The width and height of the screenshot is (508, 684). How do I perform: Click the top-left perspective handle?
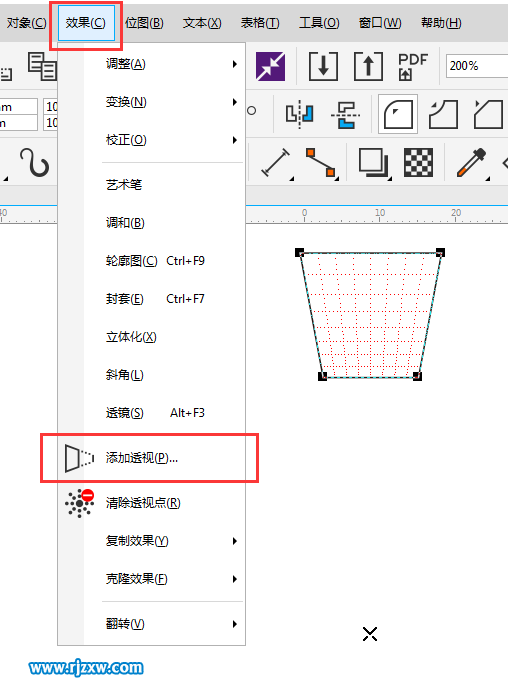[300, 252]
